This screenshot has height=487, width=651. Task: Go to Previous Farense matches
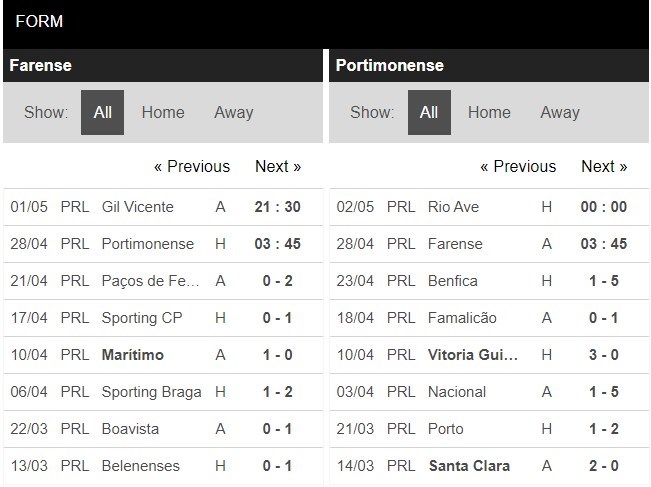click(192, 166)
